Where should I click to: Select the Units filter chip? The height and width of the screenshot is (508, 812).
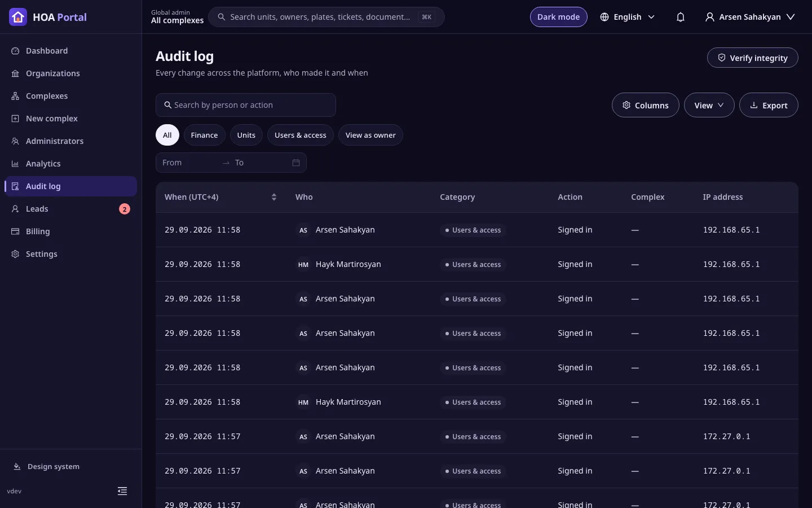tap(246, 135)
